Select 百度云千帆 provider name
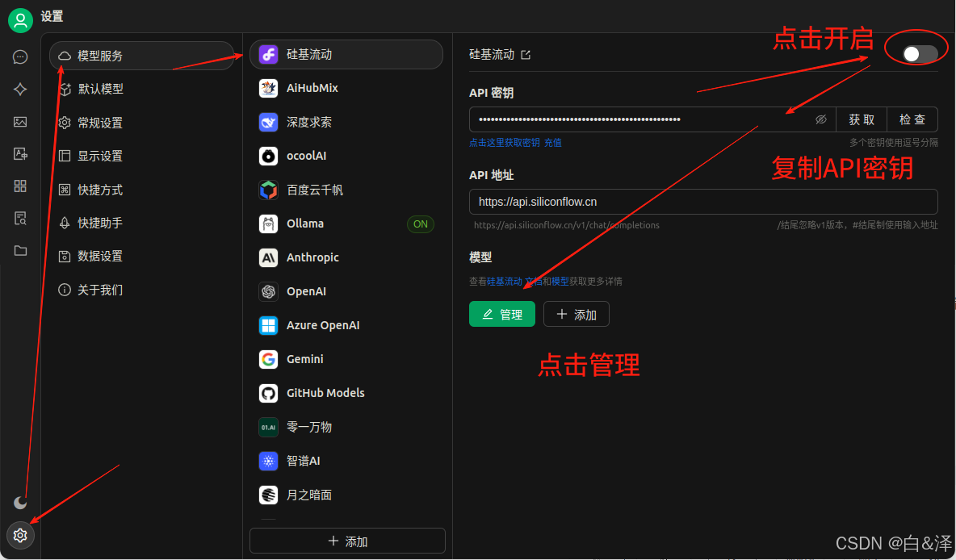Viewport: 956px width, 560px height. pos(315,190)
